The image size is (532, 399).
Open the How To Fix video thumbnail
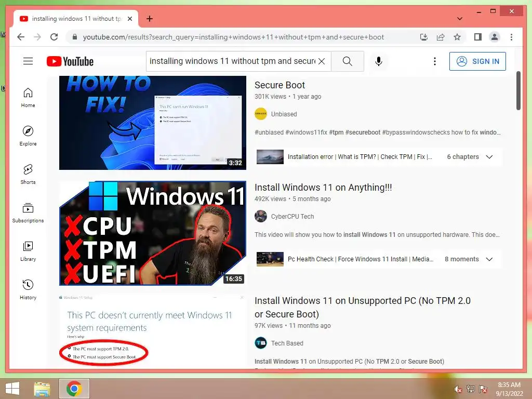click(x=153, y=123)
